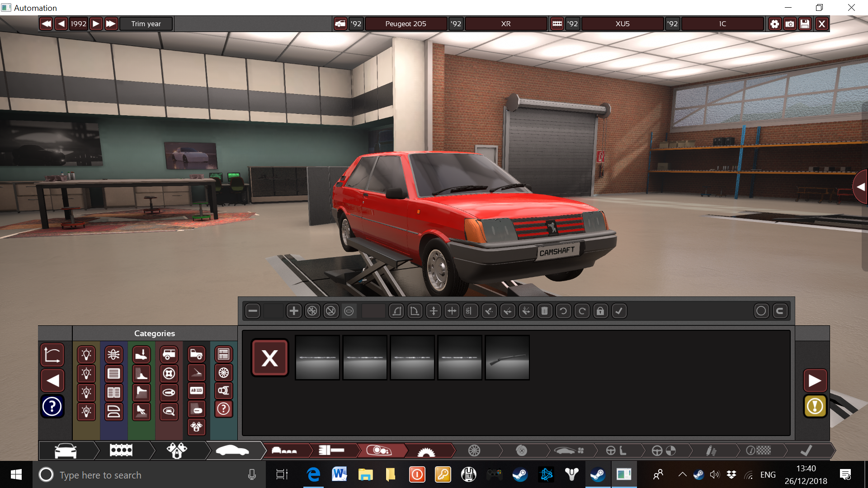Image resolution: width=868 pixels, height=488 pixels.
Task: Switch to the gear drivetrain tab
Action: click(426, 450)
